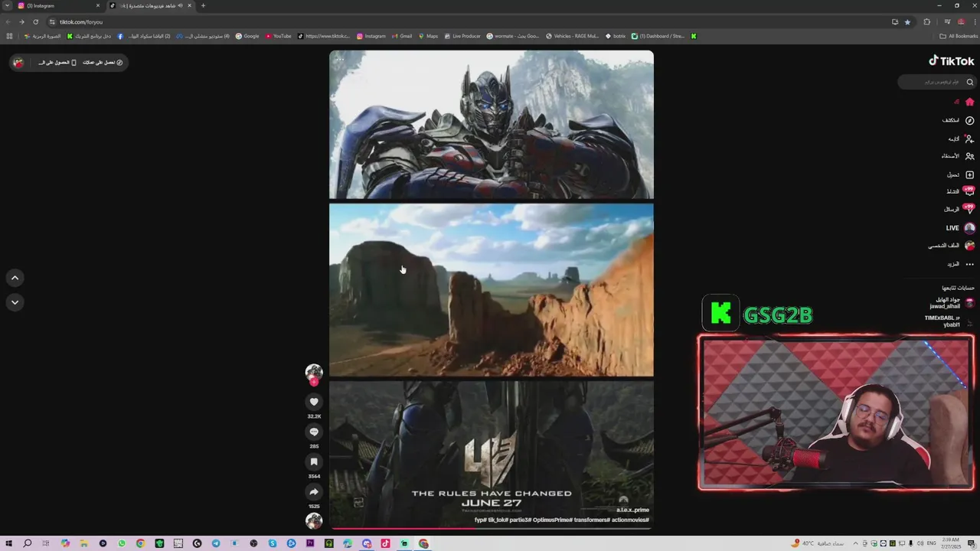Open the botrix bookmark
This screenshot has height=551, width=980.
pyautogui.click(x=616, y=36)
